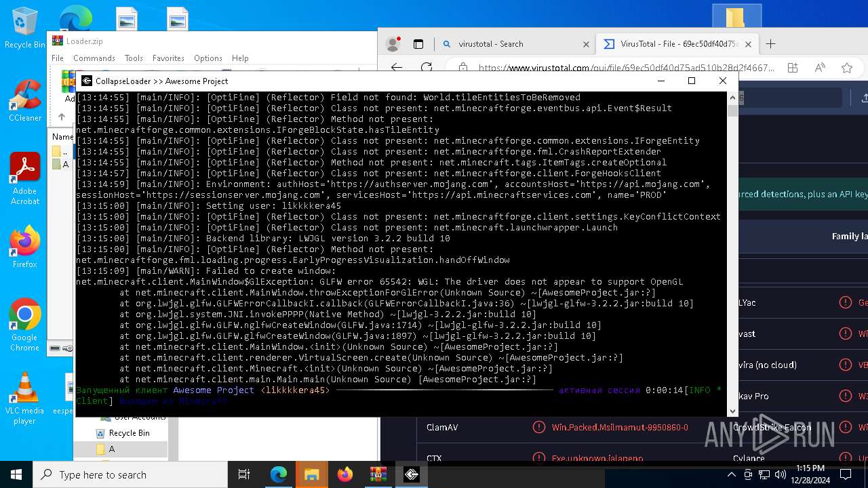Open volume tray icon

(x=781, y=474)
